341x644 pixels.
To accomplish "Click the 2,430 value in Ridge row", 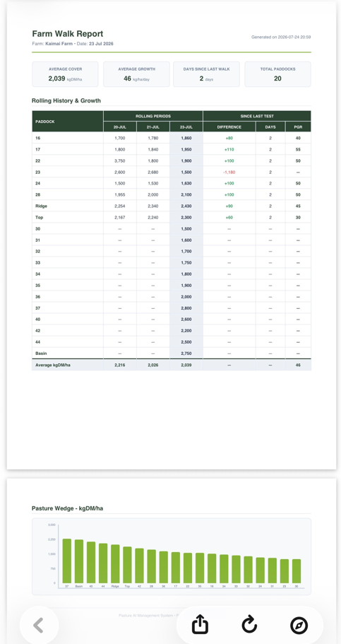I will click(186, 206).
